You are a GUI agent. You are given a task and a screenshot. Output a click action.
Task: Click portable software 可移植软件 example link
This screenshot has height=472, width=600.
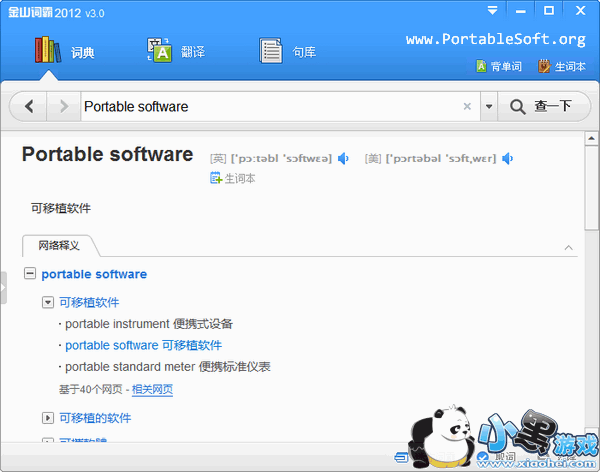pyautogui.click(x=143, y=345)
